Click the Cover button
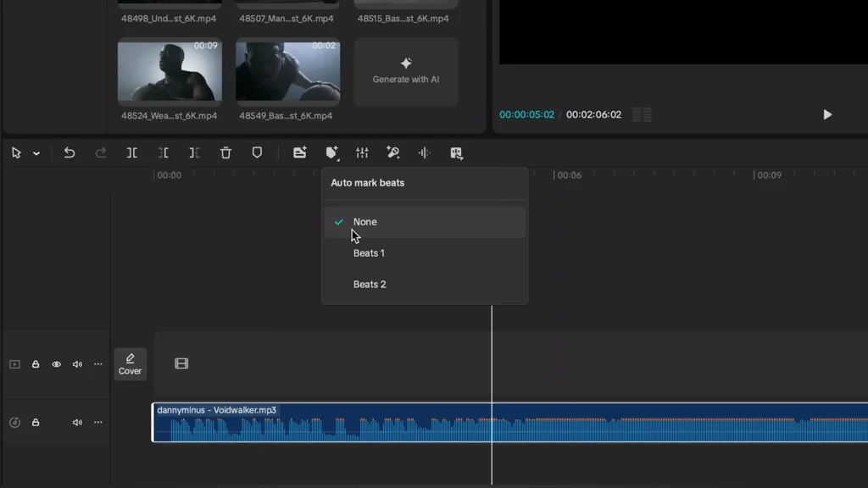Screen dimensions: 868x488 click(130, 363)
